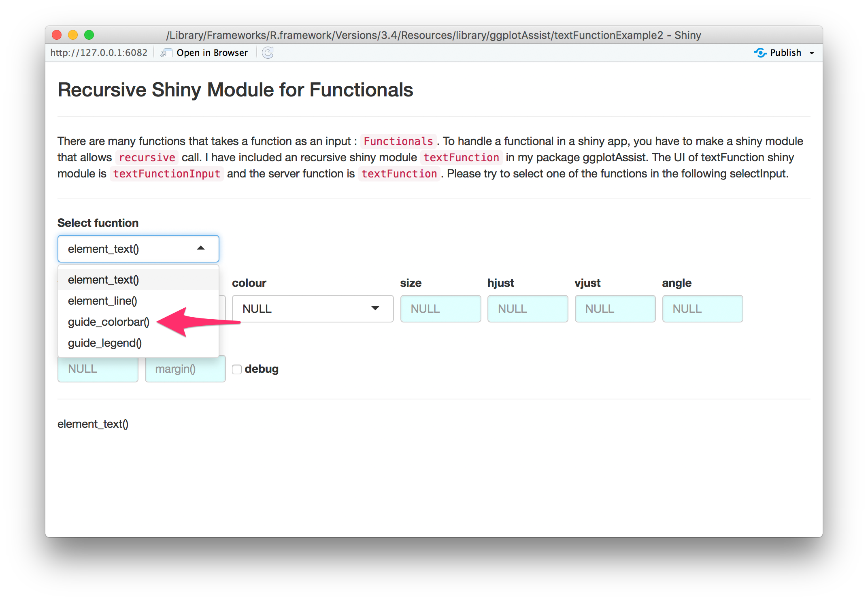Collapse the Select function dropdown
Image resolution: width=868 pixels, height=602 pixels.
tap(200, 248)
